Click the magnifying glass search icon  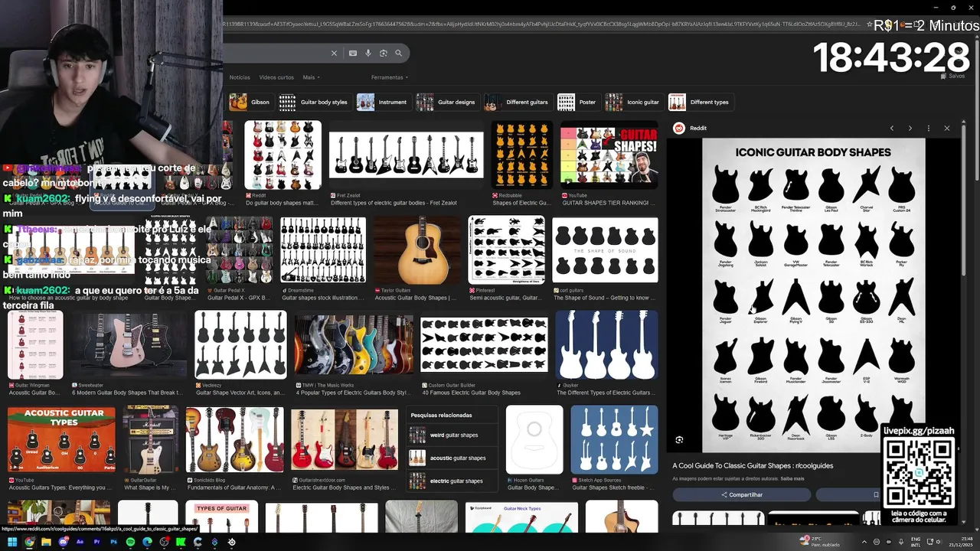(398, 53)
